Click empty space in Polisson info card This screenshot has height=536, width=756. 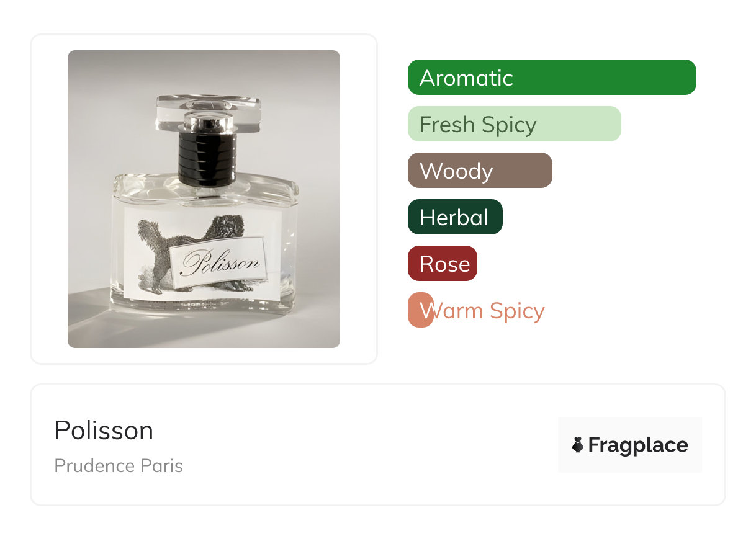(x=372, y=445)
